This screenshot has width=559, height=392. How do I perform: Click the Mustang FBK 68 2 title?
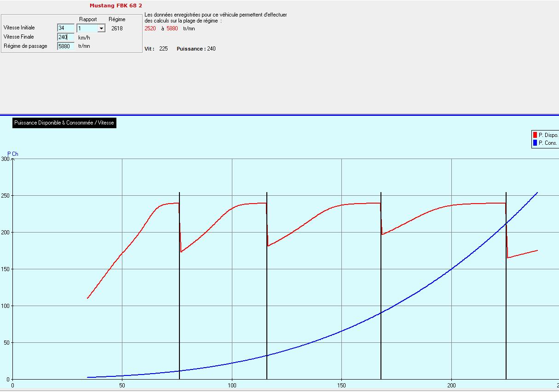pyautogui.click(x=116, y=6)
